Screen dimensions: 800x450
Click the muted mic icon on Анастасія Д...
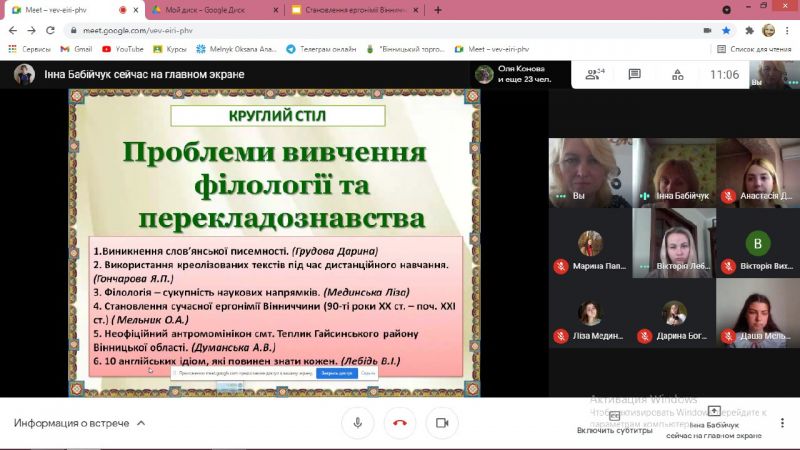click(x=728, y=196)
